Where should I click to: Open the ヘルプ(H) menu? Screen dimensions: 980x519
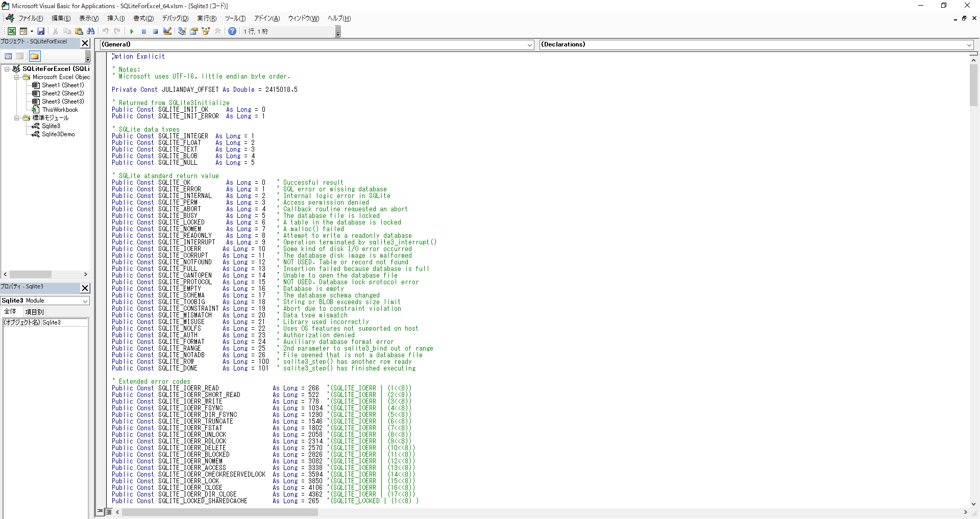point(339,18)
